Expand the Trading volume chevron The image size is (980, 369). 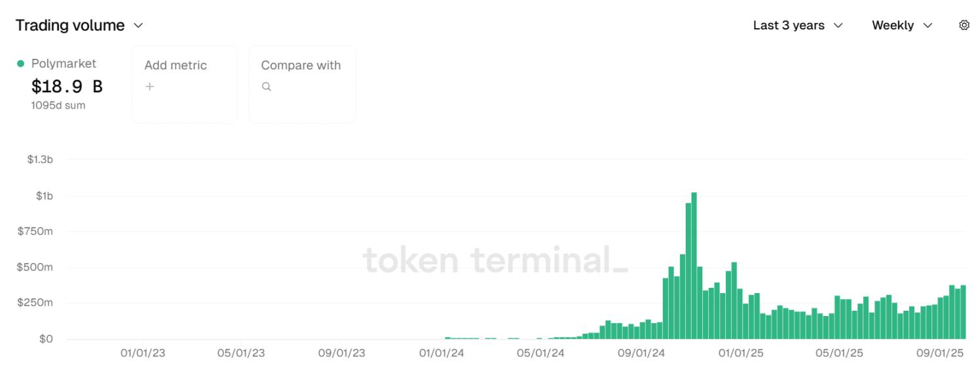138,26
